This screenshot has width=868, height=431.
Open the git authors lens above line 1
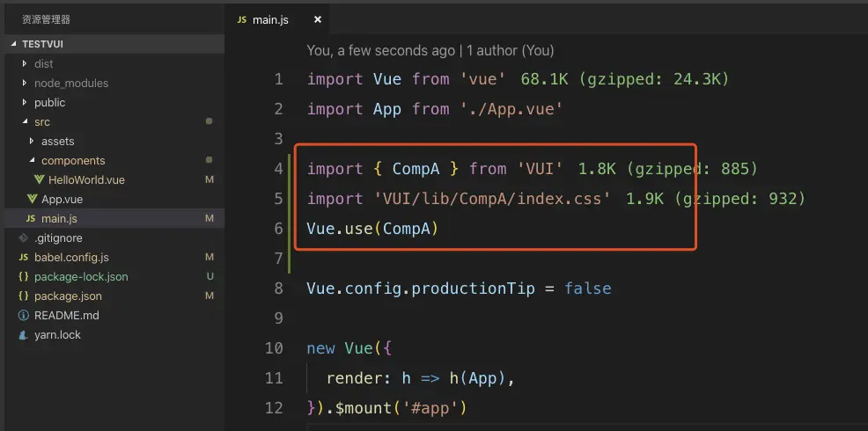pyautogui.click(x=430, y=51)
